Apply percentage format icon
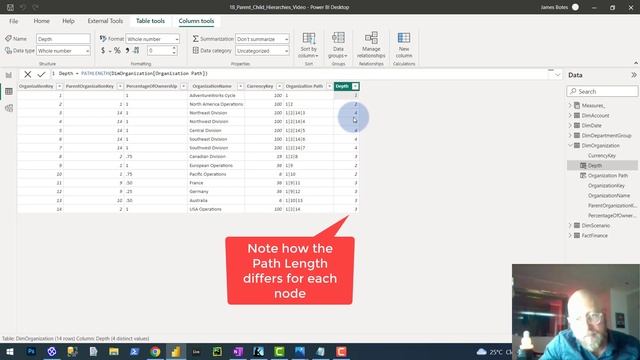Screen dimensions: 640x360 [117, 51]
